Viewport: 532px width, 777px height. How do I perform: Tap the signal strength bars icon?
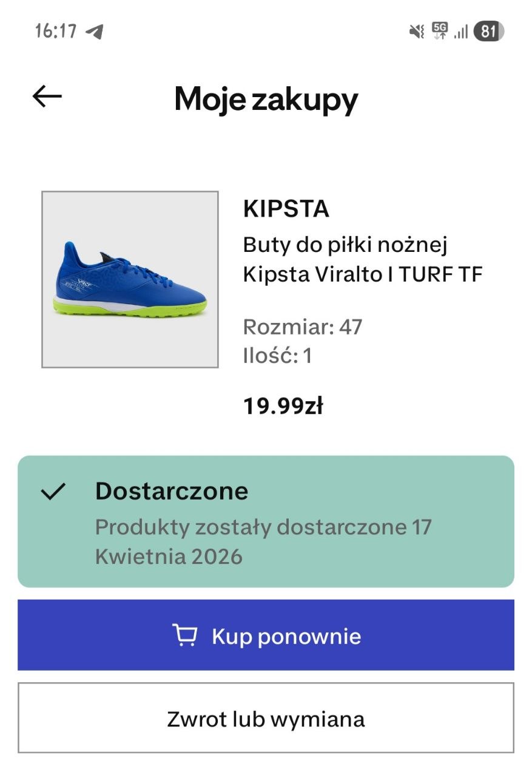(461, 31)
